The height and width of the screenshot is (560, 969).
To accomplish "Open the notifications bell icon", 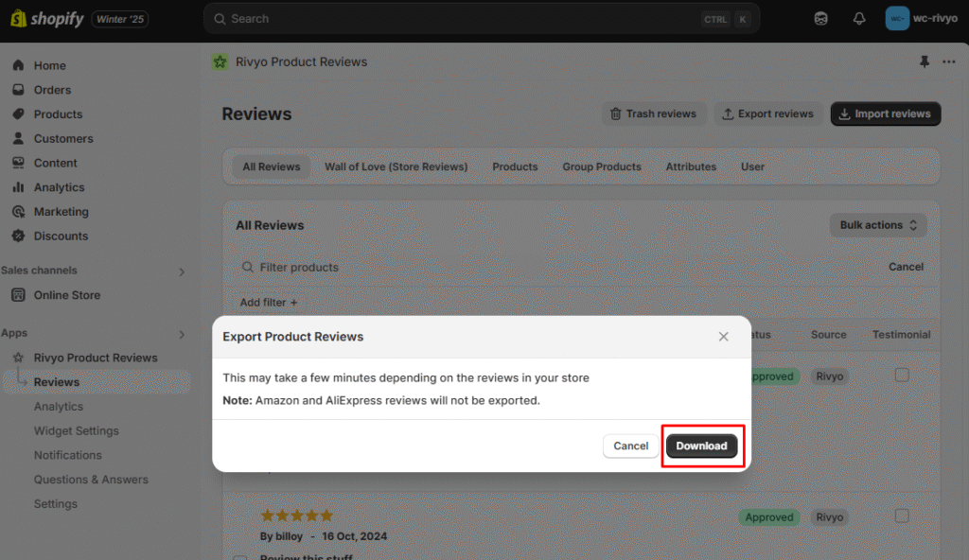I will (859, 19).
